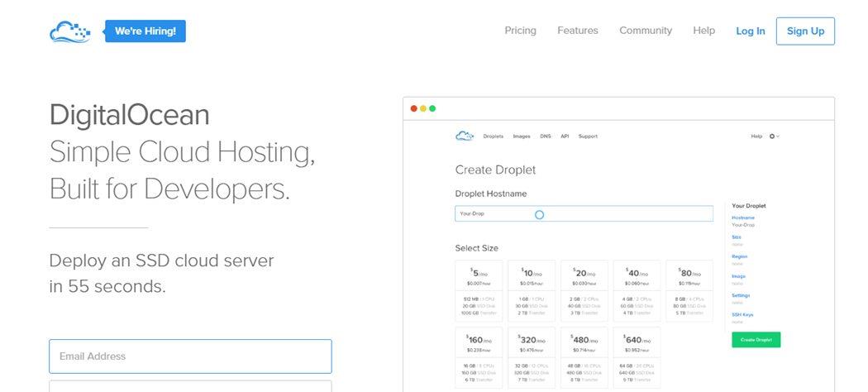Select the $20/mo droplet size

pyautogui.click(x=584, y=290)
